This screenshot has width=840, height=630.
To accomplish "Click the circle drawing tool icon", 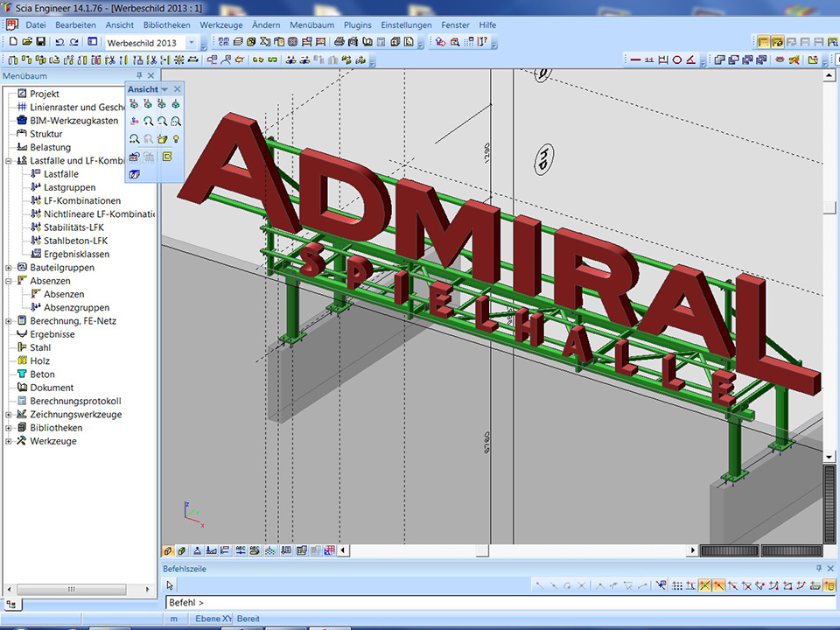I will 676,59.
